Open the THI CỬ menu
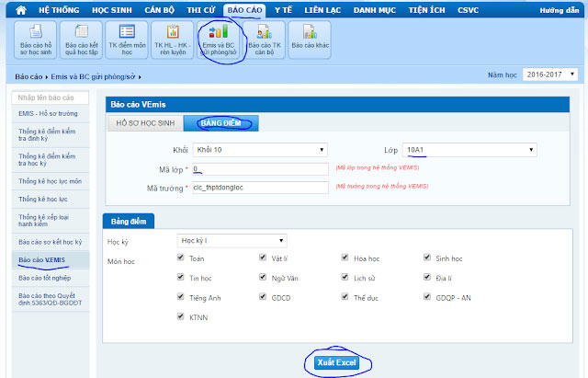588x378 pixels. tap(198, 8)
